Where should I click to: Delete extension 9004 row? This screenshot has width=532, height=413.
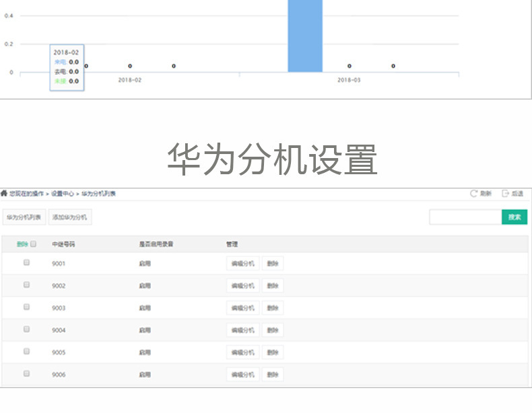pos(273,330)
